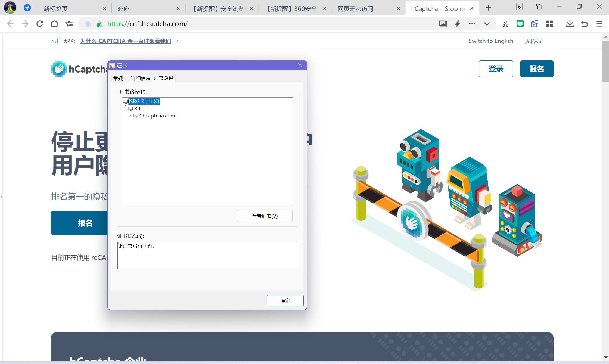Select the *.hcaptcha.com certificate node
609x364 pixels.
click(157, 116)
